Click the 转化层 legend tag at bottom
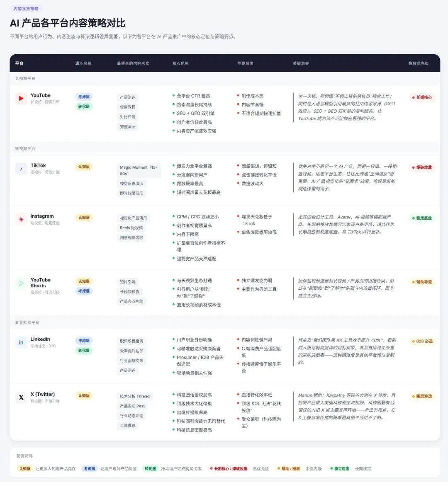The height and width of the screenshot is (482, 448). 150,469
